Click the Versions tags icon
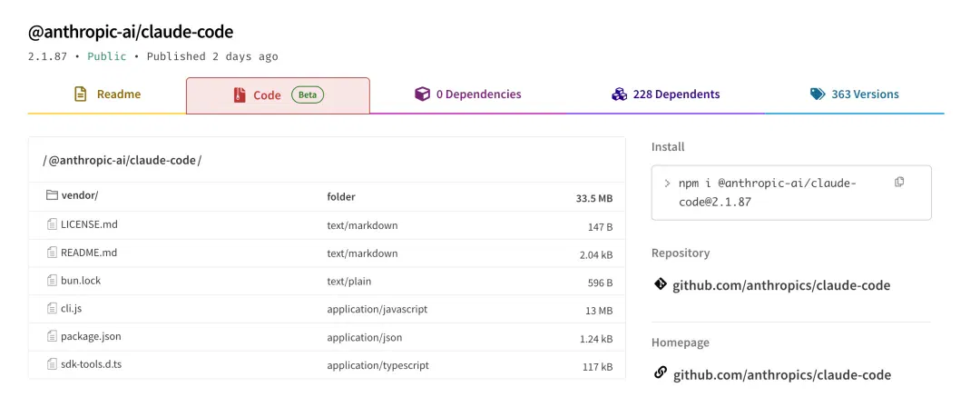Image resolution: width=980 pixels, height=407 pixels. [818, 94]
